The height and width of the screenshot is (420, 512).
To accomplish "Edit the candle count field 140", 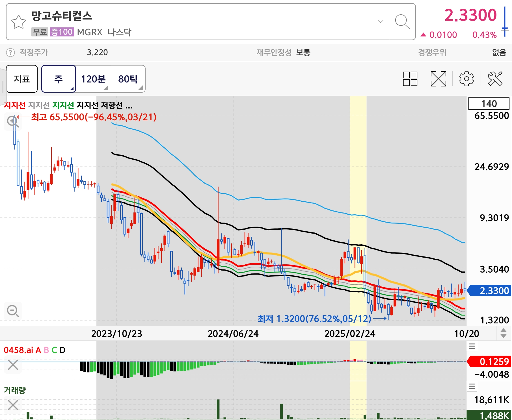I will pyautogui.click(x=489, y=104).
